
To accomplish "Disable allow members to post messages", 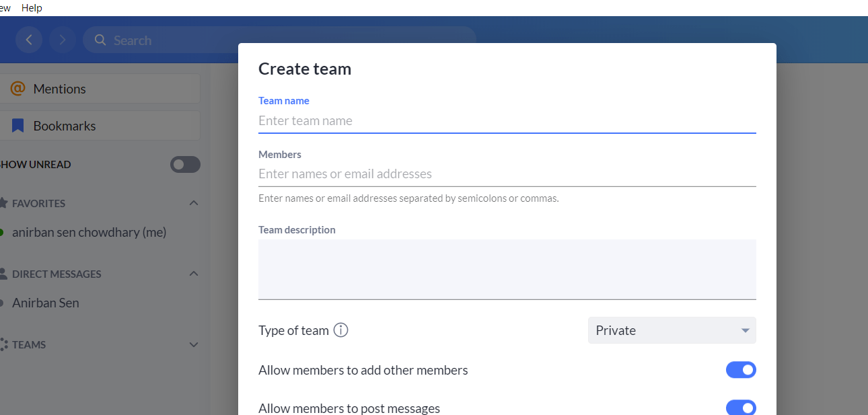I will click(x=741, y=407).
